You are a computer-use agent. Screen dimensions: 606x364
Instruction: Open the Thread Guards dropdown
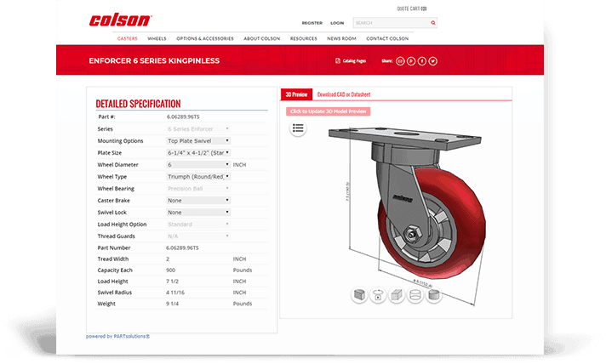(x=198, y=236)
